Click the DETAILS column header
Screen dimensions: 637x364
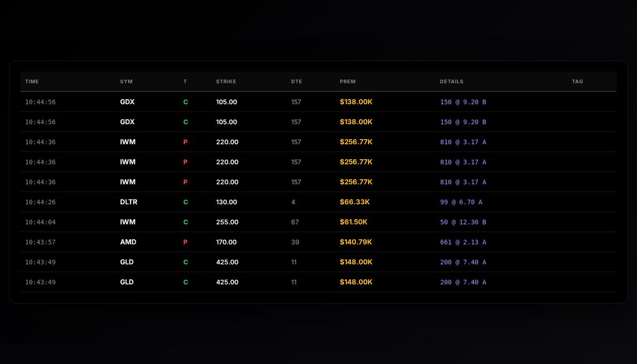[x=452, y=81]
